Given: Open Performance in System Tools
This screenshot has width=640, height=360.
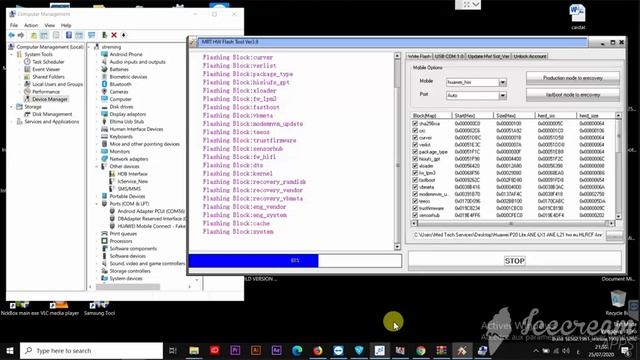Looking at the screenshot, I should point(46,92).
